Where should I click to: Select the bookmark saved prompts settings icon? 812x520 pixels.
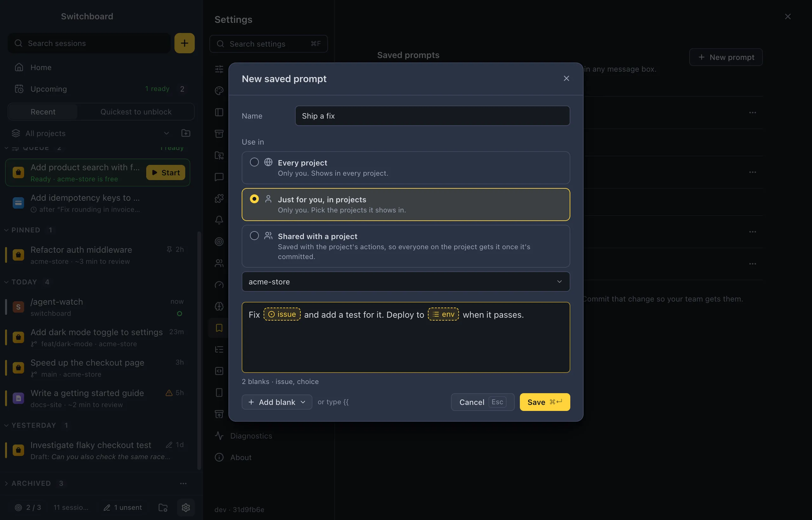click(x=219, y=328)
